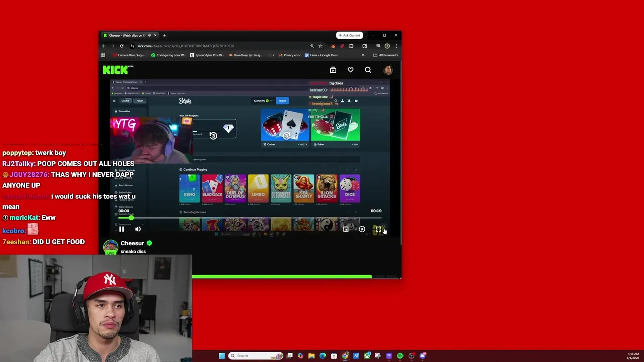This screenshot has width=644, height=362.
Task: Mute the tab via its speaker icon
Action: point(149,35)
